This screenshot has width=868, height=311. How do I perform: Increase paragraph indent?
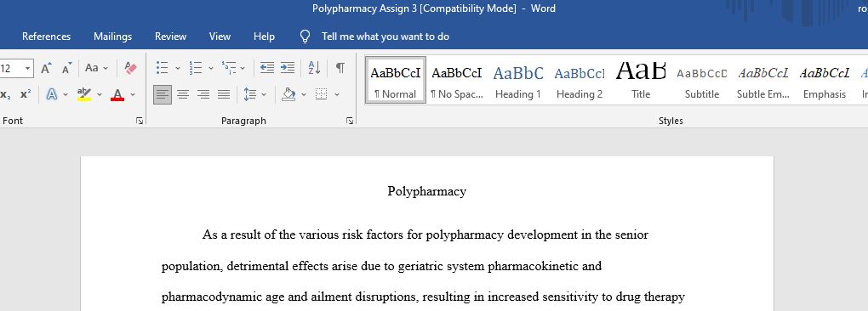pos(288,68)
